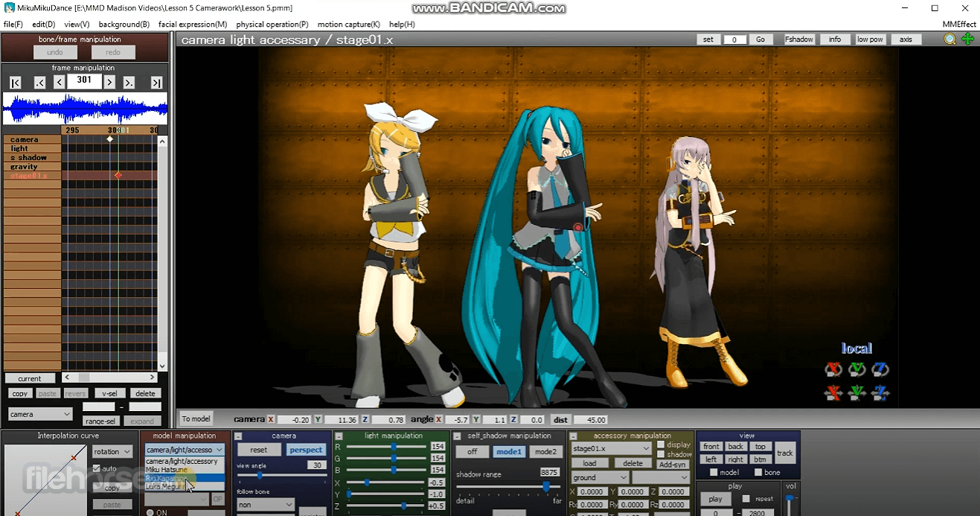Switch self shadow to mode2

coord(545,451)
